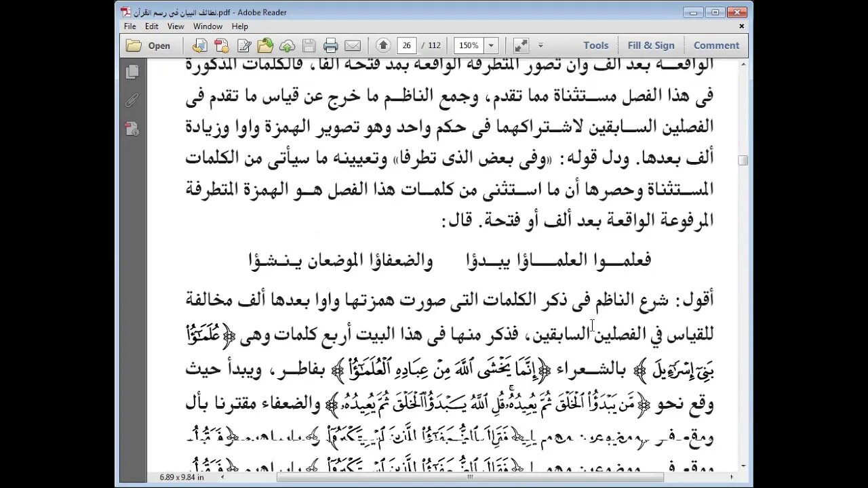Click the Save floppy disk icon

[x=309, y=45]
